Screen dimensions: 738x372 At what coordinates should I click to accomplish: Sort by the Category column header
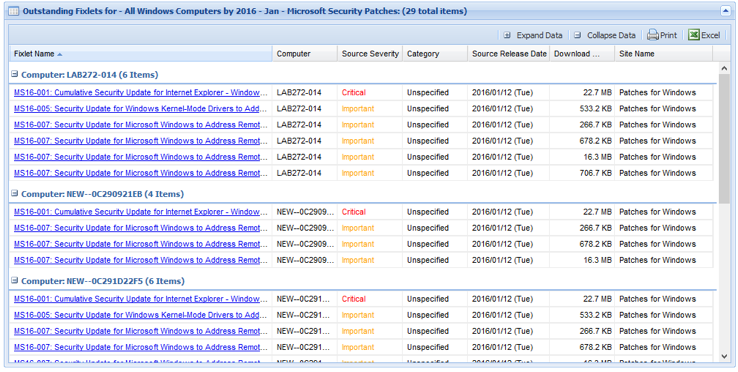point(435,54)
